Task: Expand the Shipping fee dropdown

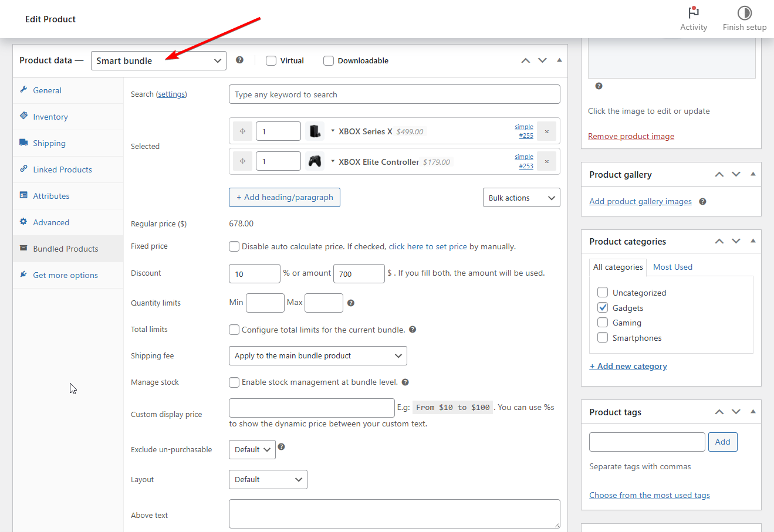Action: point(317,356)
